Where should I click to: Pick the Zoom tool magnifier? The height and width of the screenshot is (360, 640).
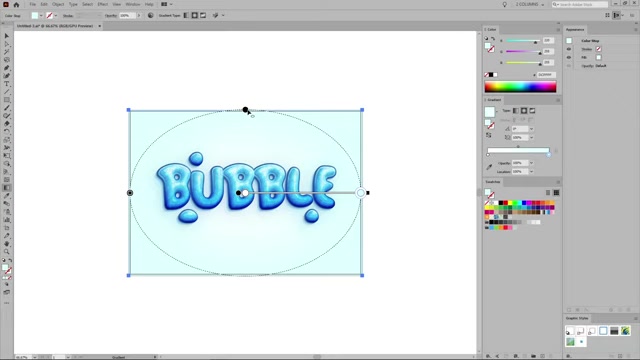(7, 251)
